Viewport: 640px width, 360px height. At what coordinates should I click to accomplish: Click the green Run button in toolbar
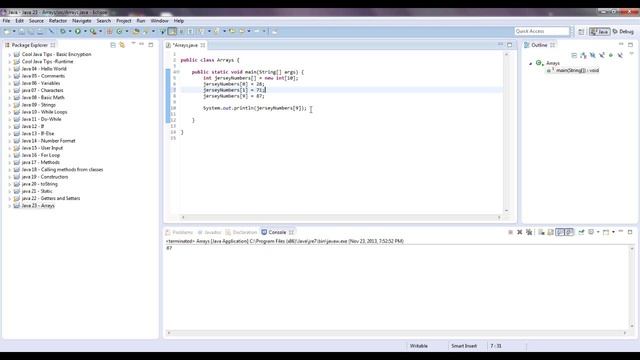[78, 31]
